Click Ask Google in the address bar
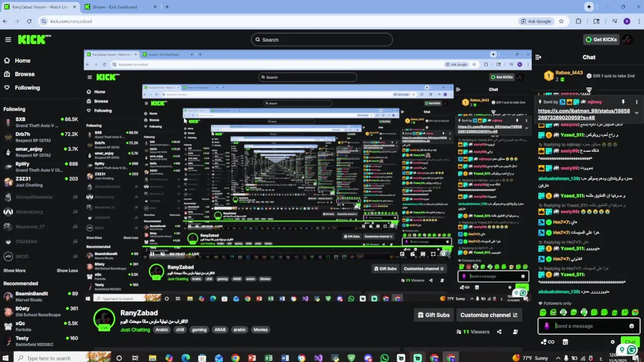The height and width of the screenshot is (362, 644). [x=536, y=21]
